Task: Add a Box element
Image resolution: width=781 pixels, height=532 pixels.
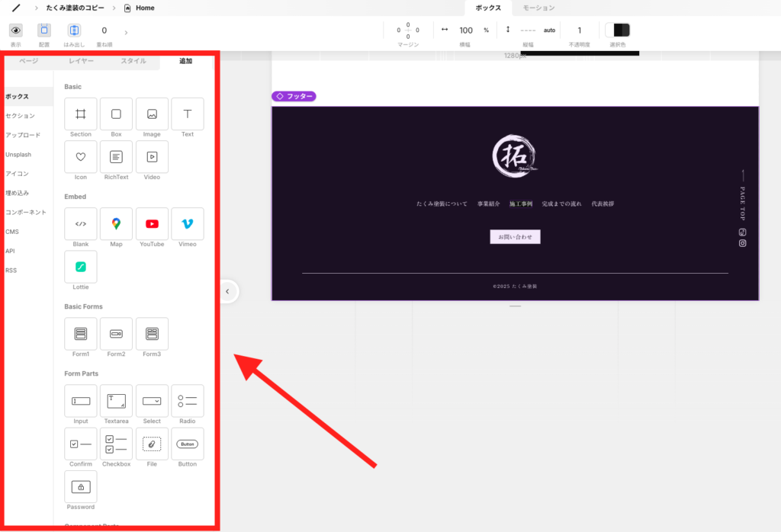Action: click(x=116, y=114)
